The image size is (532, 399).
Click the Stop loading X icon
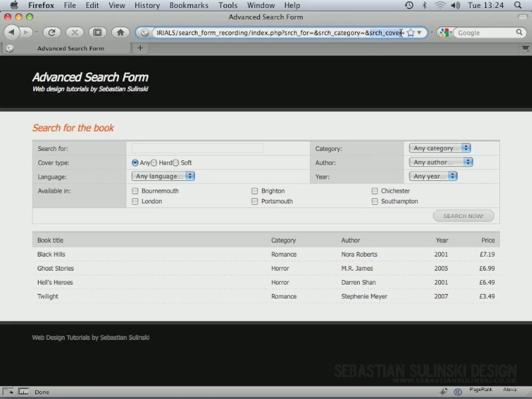point(74,33)
